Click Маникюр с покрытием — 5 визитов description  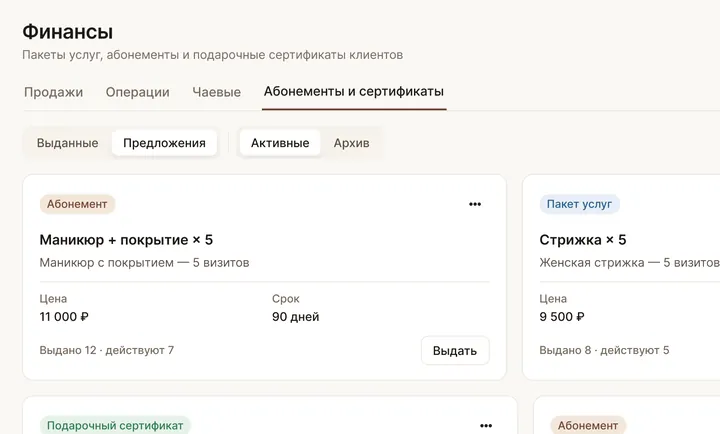coord(144,263)
